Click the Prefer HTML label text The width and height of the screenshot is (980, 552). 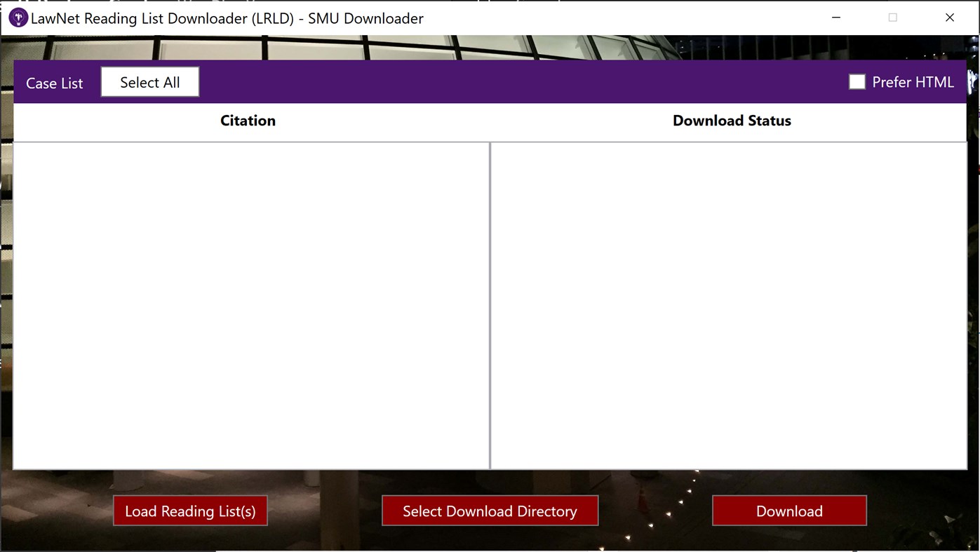pos(913,82)
